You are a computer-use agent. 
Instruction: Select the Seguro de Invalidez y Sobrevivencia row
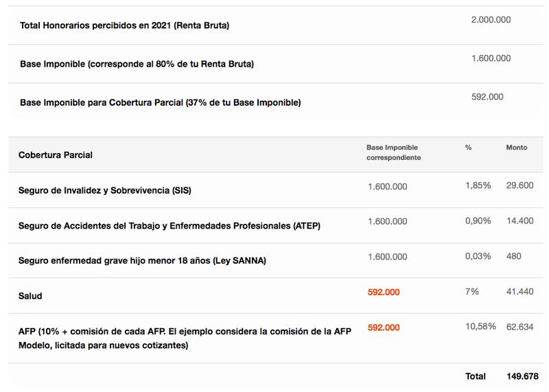point(105,190)
